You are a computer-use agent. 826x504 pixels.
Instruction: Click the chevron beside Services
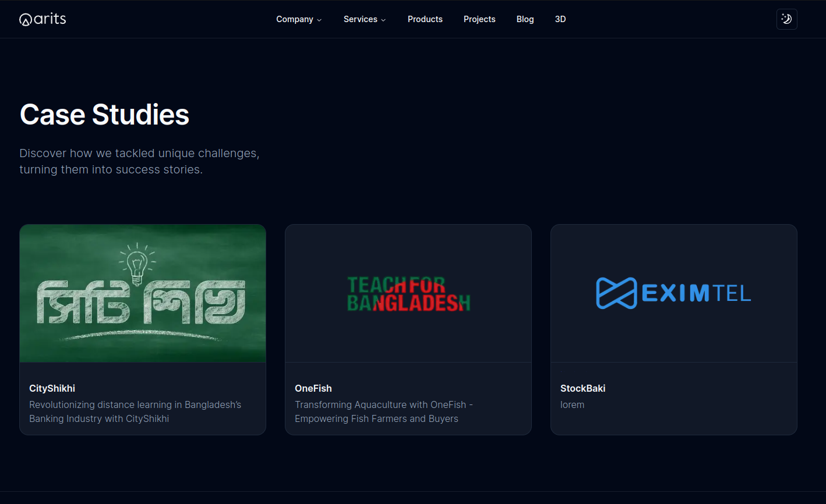(383, 20)
